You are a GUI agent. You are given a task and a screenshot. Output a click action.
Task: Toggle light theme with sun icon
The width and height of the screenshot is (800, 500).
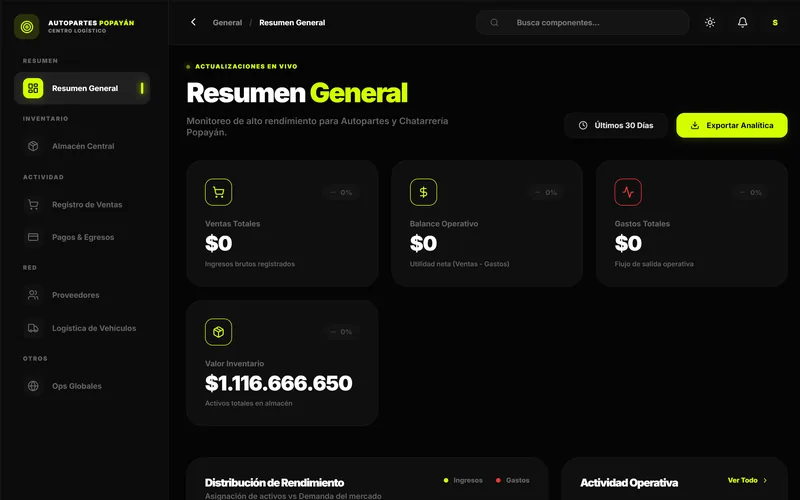(x=710, y=22)
